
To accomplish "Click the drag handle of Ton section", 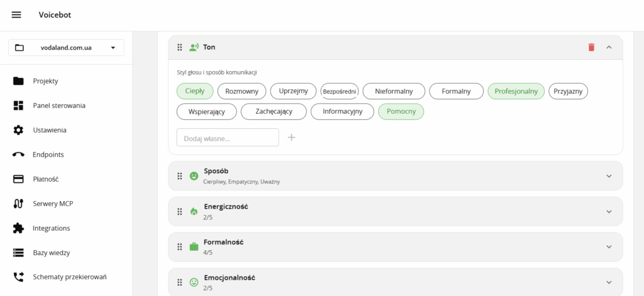I will pyautogui.click(x=179, y=47).
